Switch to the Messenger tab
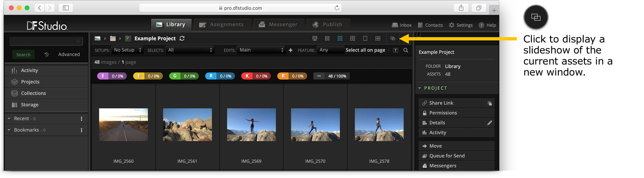Screen dimensions: 644x178 point(278,24)
